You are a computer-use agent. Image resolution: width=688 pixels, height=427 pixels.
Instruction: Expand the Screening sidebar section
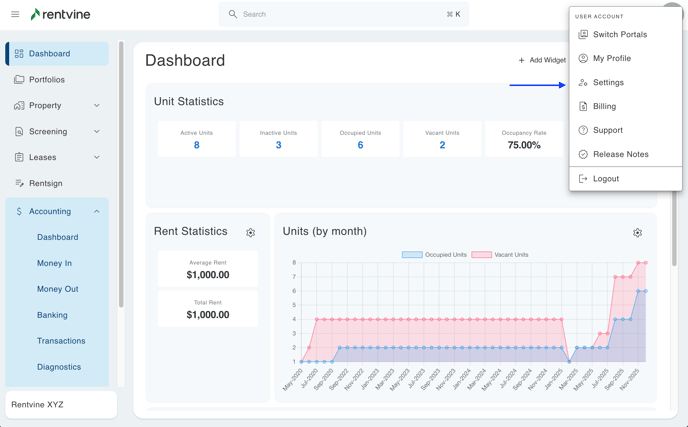pos(96,132)
